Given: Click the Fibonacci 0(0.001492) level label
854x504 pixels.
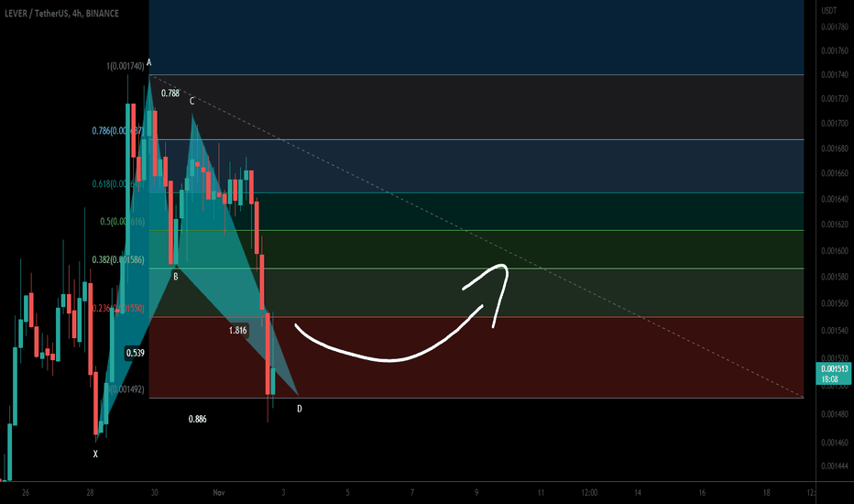Looking at the screenshot, I should [126, 389].
